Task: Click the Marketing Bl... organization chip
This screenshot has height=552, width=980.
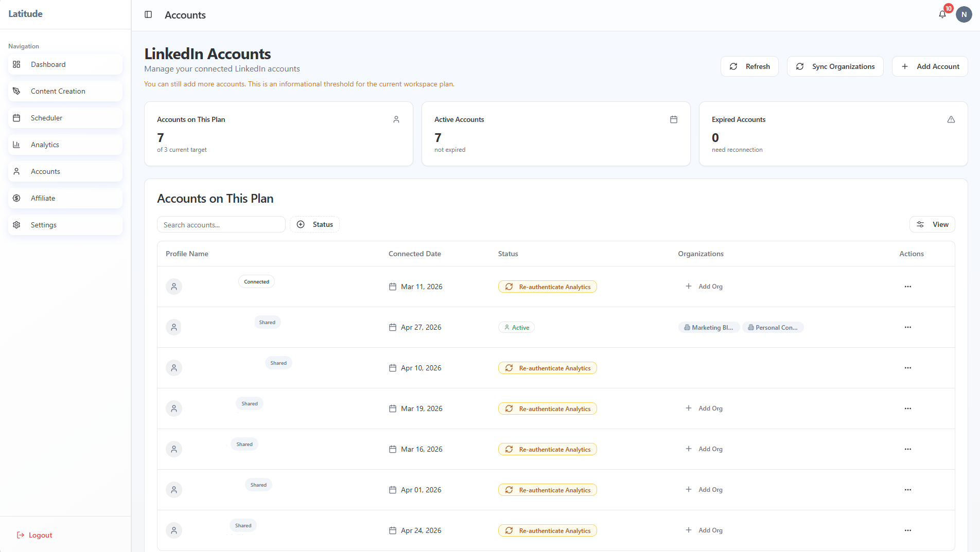Action: pyautogui.click(x=709, y=327)
